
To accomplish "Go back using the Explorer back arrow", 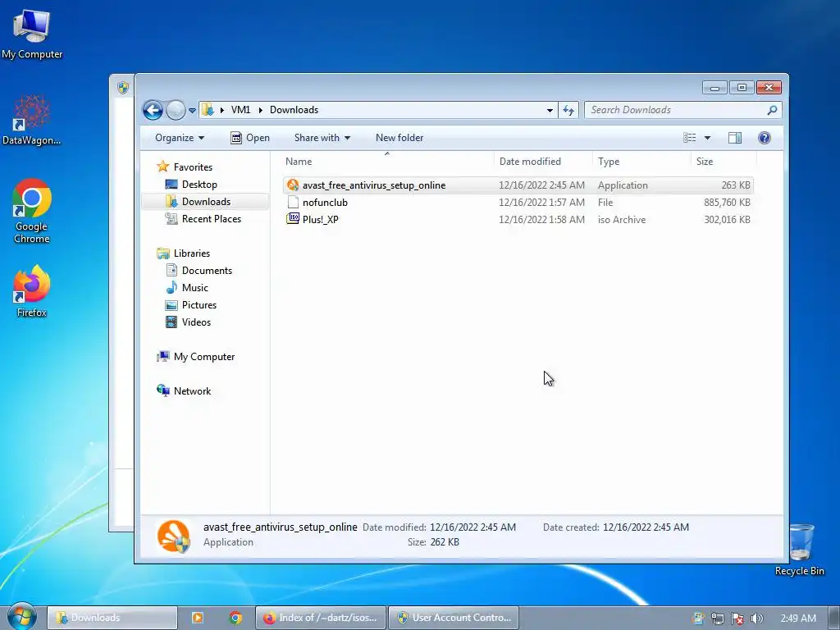I will [x=153, y=111].
